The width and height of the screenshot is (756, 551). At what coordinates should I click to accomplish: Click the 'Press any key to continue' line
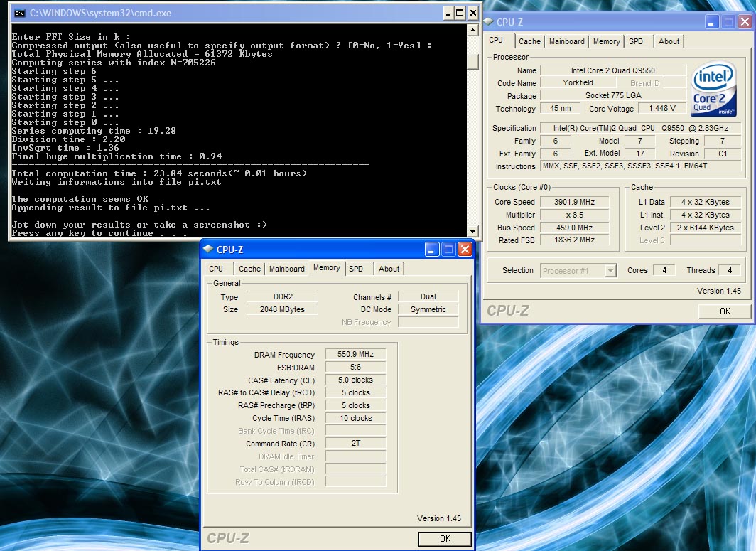pyautogui.click(x=99, y=233)
